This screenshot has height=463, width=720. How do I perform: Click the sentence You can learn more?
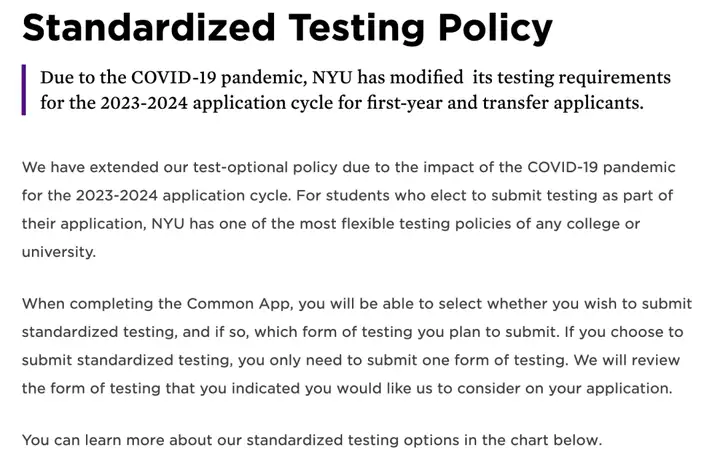[x=312, y=440]
